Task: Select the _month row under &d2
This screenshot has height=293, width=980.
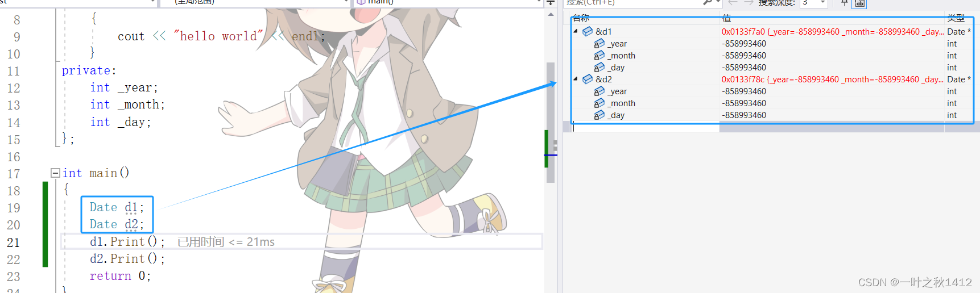Action: pyautogui.click(x=621, y=103)
